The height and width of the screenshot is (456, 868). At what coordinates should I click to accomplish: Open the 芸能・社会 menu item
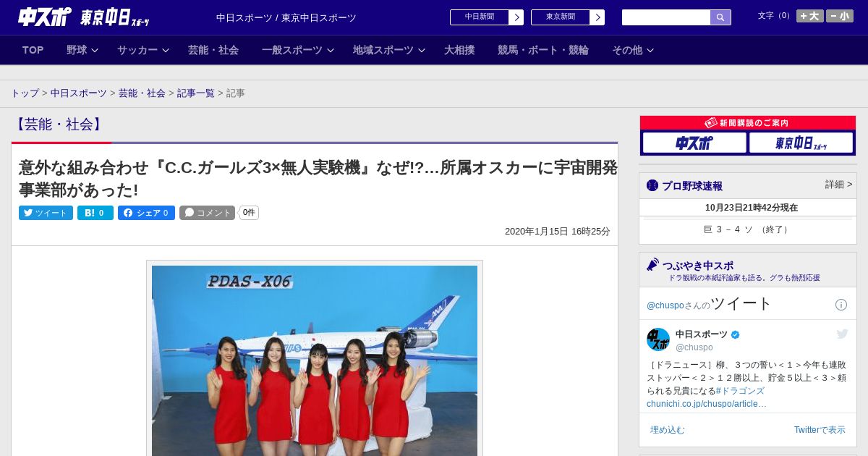coord(213,50)
